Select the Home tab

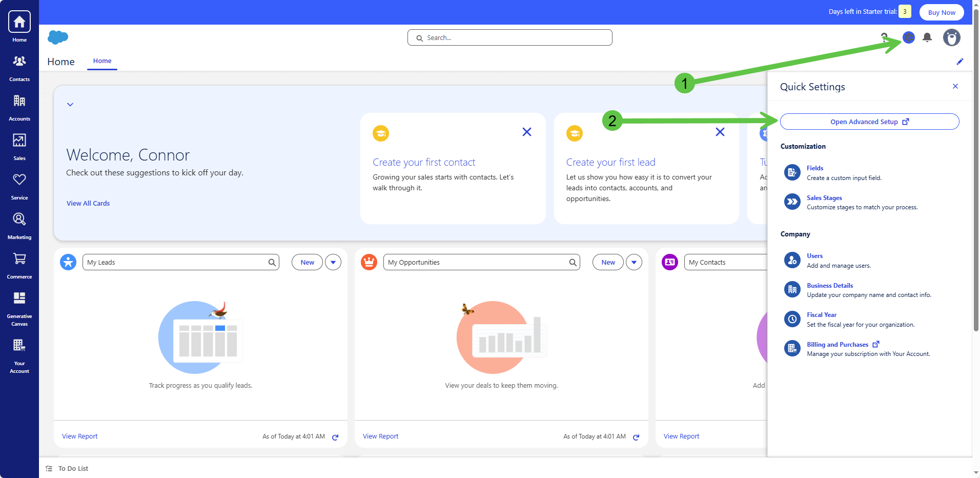tap(102, 61)
